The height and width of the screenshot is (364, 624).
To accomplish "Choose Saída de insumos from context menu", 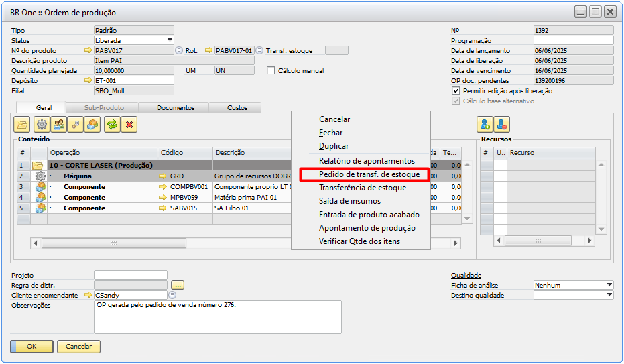I will pos(349,201).
